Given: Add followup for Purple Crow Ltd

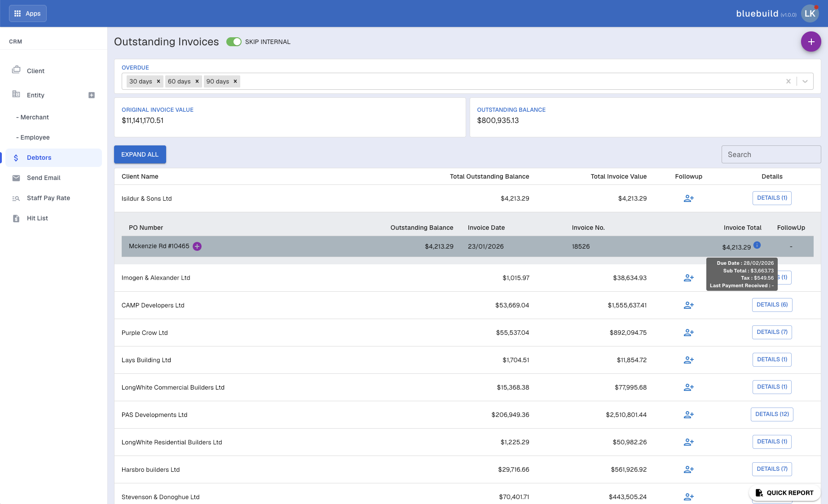Looking at the screenshot, I should [689, 333].
